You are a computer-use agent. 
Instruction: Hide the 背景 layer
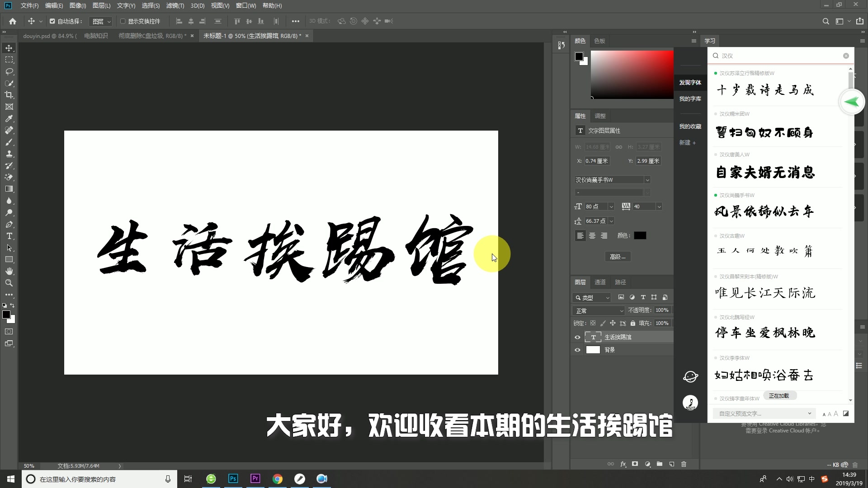[x=577, y=350]
